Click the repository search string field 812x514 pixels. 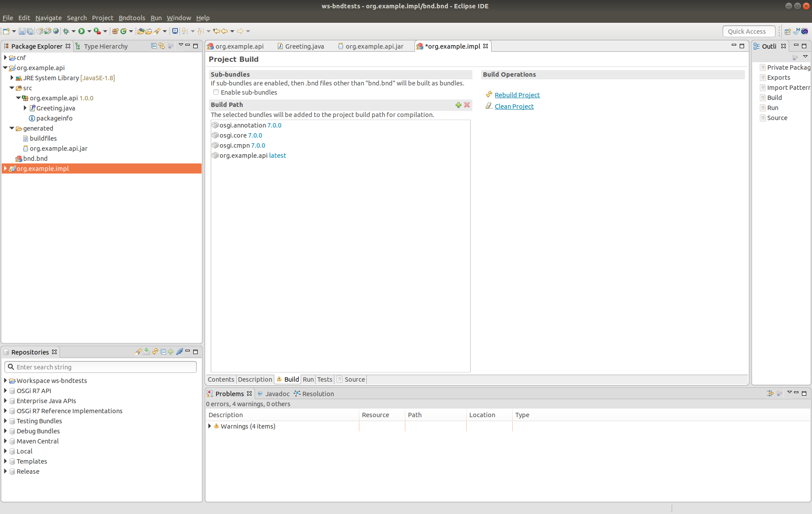click(101, 367)
